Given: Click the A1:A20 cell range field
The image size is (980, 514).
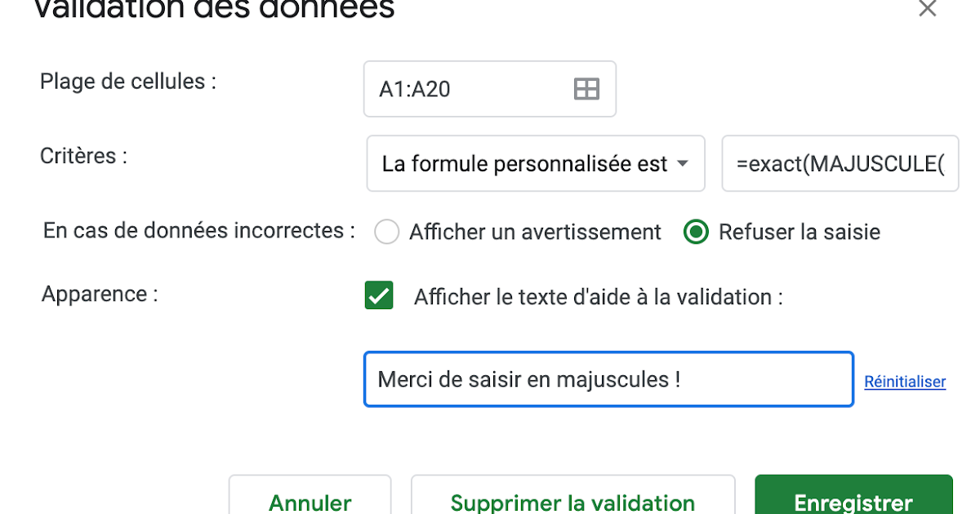Looking at the screenshot, I should [490, 89].
